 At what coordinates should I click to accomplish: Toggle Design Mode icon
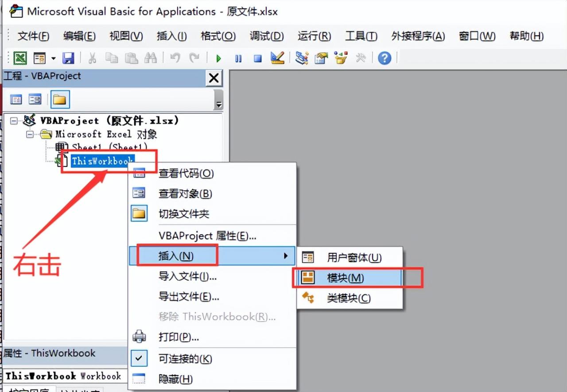pos(277,58)
